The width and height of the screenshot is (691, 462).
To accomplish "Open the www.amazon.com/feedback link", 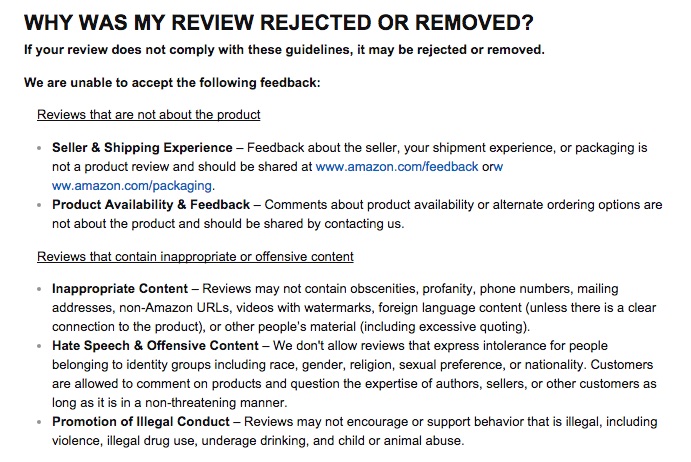I will [x=397, y=167].
